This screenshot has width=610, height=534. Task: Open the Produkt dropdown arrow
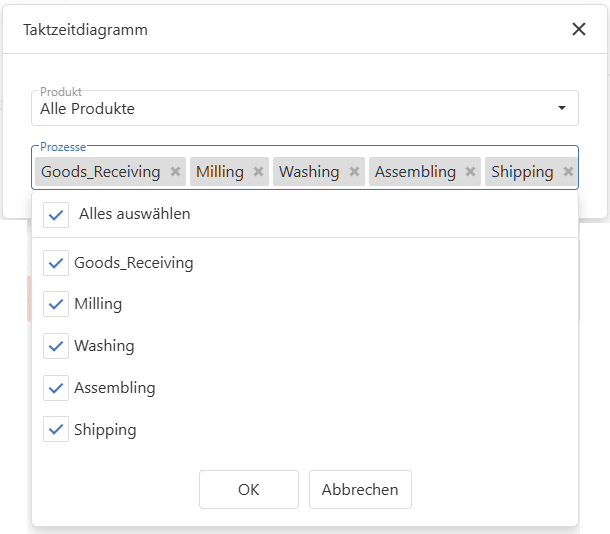coord(562,108)
